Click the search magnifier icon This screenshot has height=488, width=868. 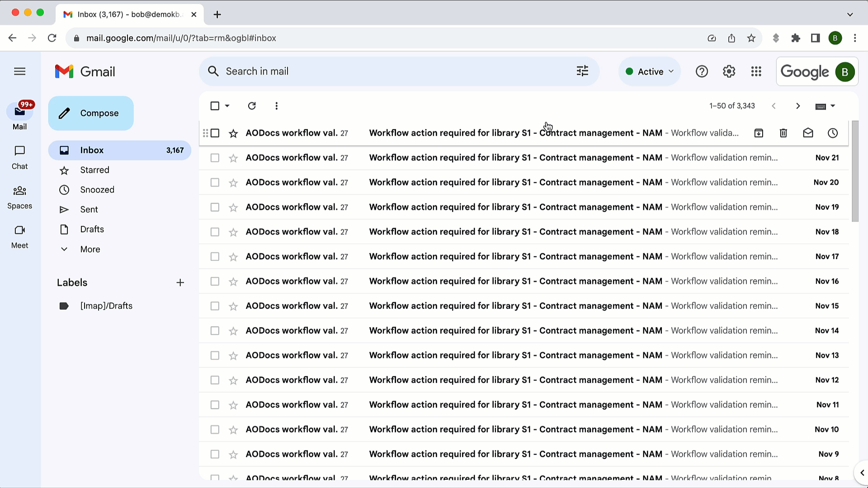pyautogui.click(x=213, y=71)
